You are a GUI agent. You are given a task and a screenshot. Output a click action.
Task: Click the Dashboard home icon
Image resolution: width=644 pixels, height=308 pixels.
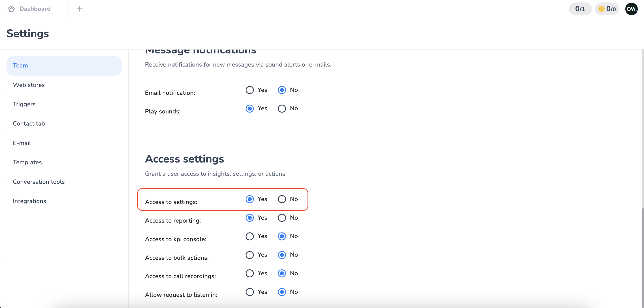coord(11,9)
